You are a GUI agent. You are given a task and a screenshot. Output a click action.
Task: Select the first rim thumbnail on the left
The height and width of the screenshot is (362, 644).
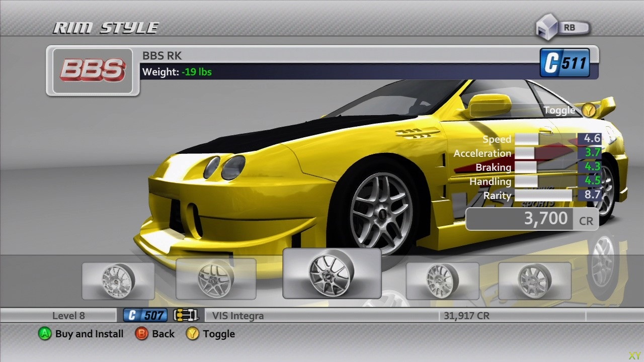118,281
